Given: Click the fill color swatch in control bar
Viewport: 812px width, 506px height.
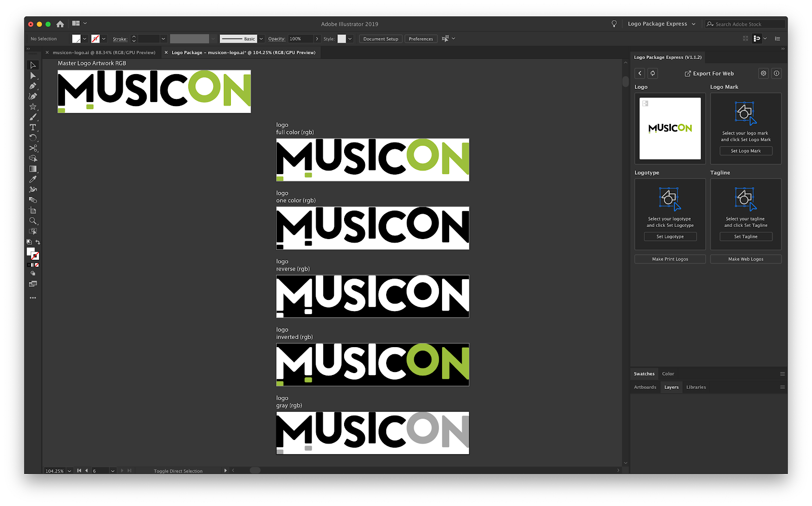Looking at the screenshot, I should [x=76, y=39].
